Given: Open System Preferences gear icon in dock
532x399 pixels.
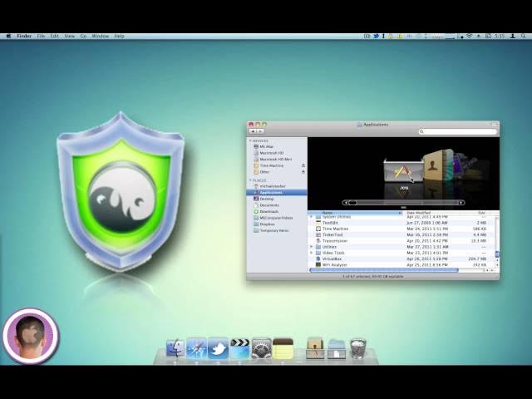Looking at the screenshot, I should coord(261,348).
